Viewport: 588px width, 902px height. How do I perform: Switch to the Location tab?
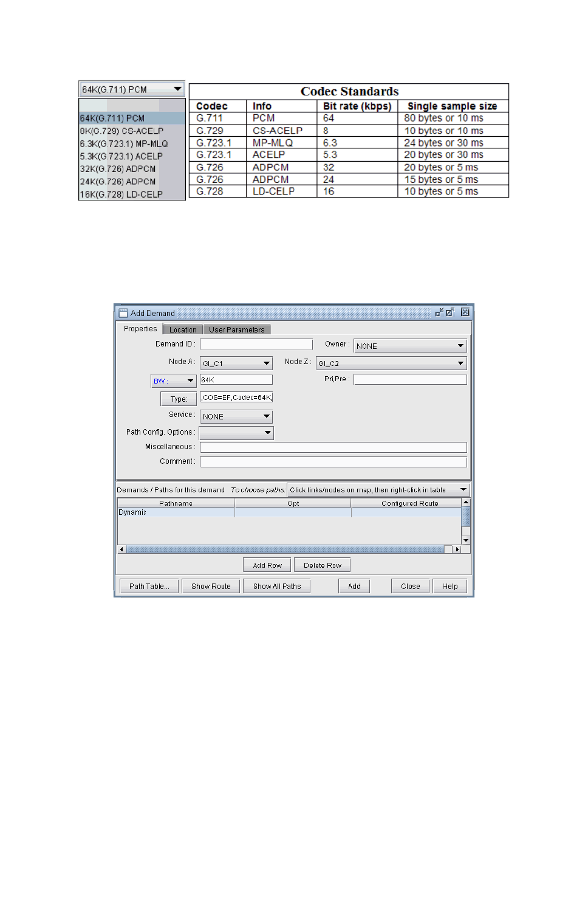pyautogui.click(x=183, y=329)
